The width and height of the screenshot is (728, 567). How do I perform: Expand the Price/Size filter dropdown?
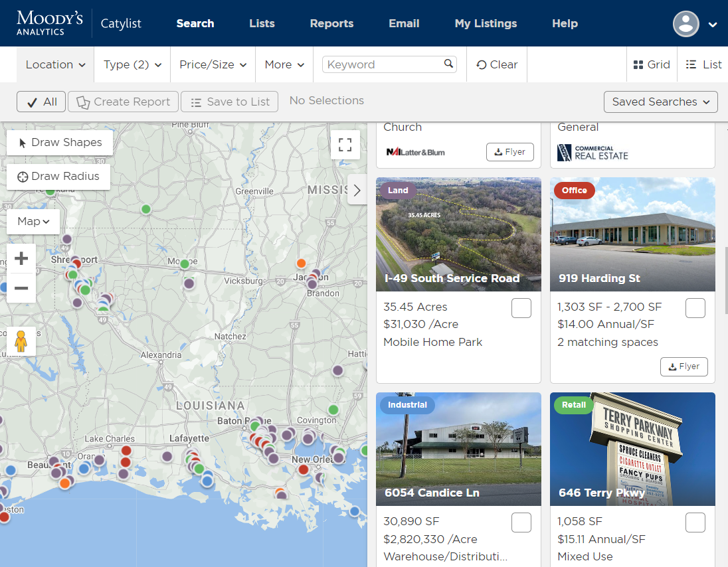213,64
